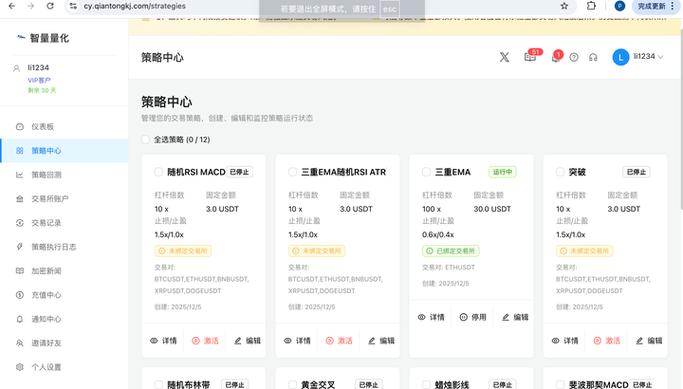Open the customer support headset icon
This screenshot has height=389, width=683.
pos(593,57)
